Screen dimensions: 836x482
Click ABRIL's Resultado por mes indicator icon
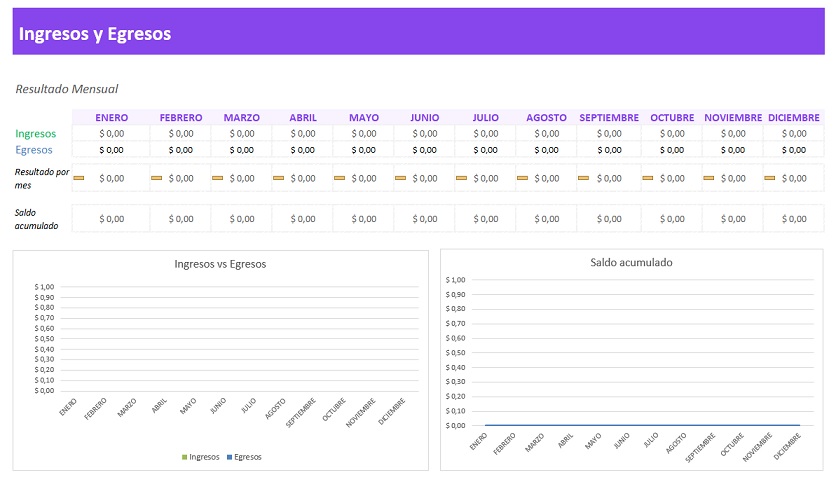pyautogui.click(x=278, y=178)
